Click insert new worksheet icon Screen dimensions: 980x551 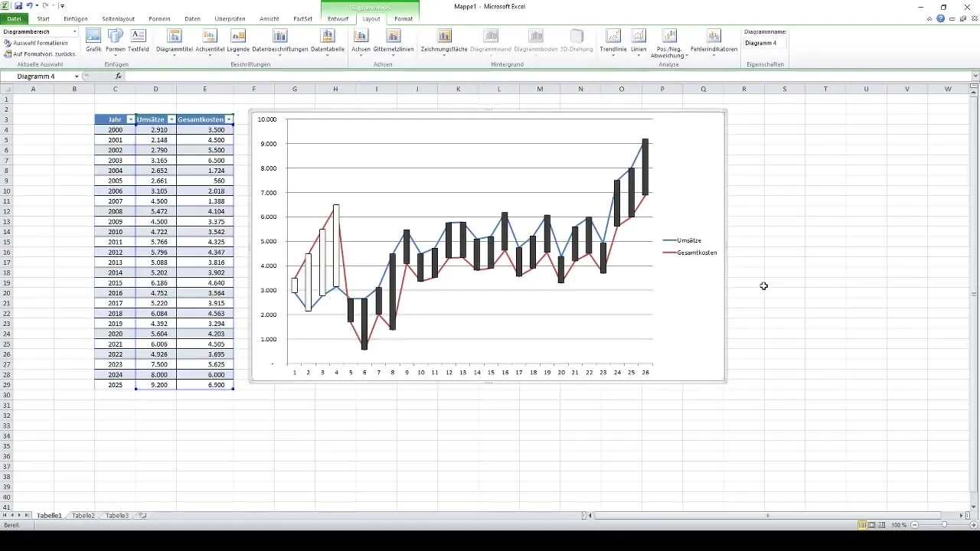click(142, 516)
